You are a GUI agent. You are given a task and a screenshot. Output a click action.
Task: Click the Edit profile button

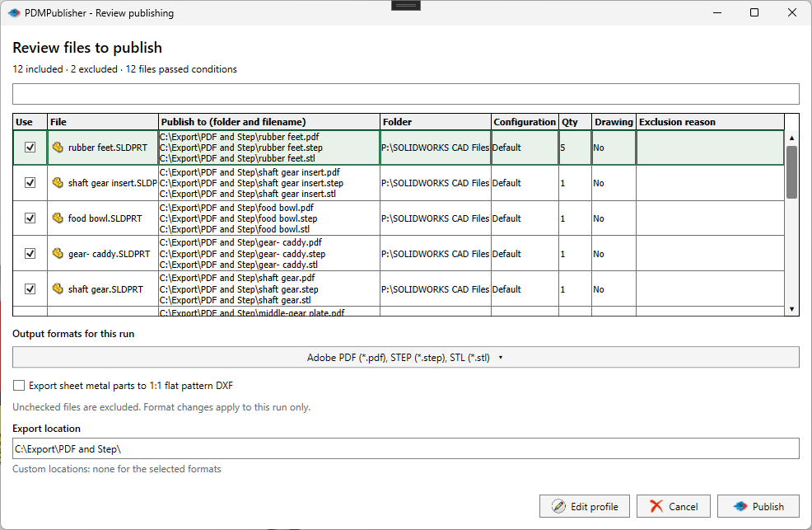(584, 506)
